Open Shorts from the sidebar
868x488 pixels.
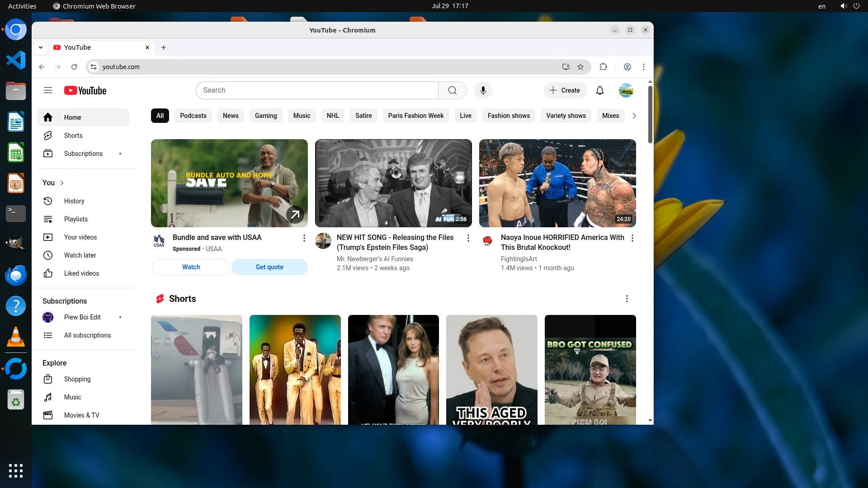tap(73, 136)
